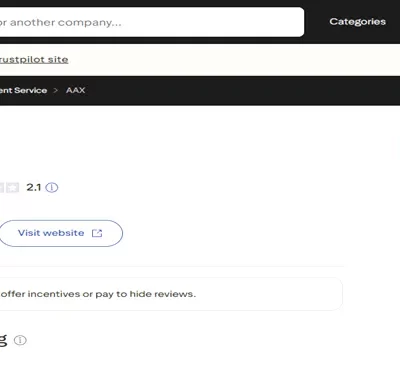Open the info icon beside the cut-off heading
This screenshot has height=369, width=400.
(20, 340)
